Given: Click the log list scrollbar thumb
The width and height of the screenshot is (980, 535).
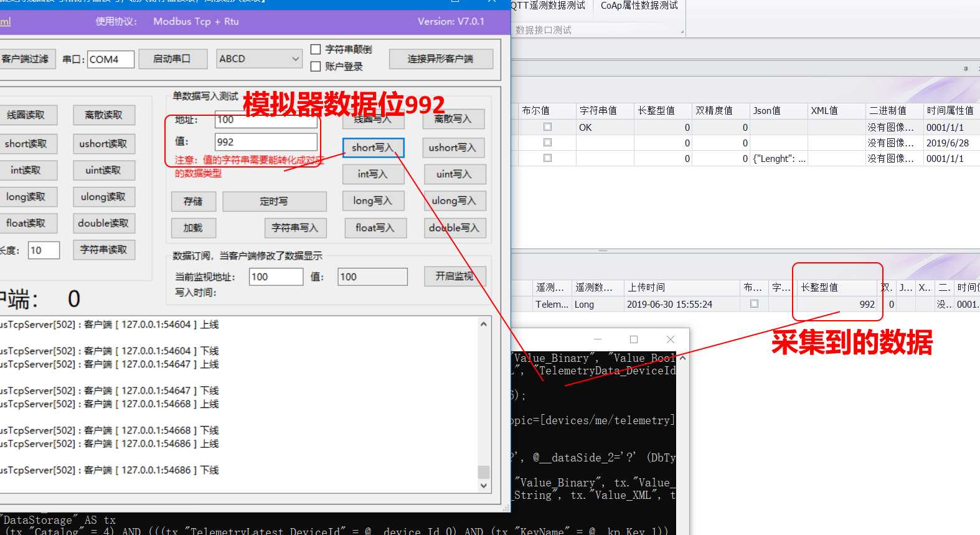Looking at the screenshot, I should 484,471.
